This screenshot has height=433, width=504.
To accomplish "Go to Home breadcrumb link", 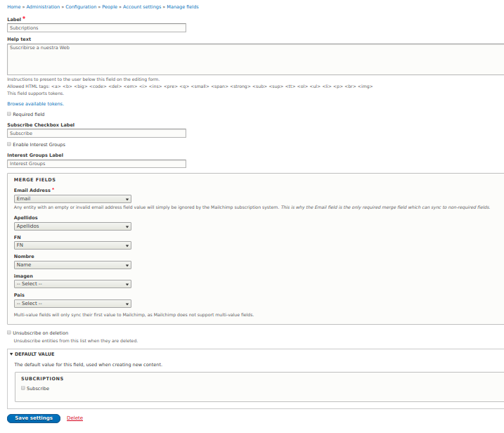I will [x=13, y=6].
